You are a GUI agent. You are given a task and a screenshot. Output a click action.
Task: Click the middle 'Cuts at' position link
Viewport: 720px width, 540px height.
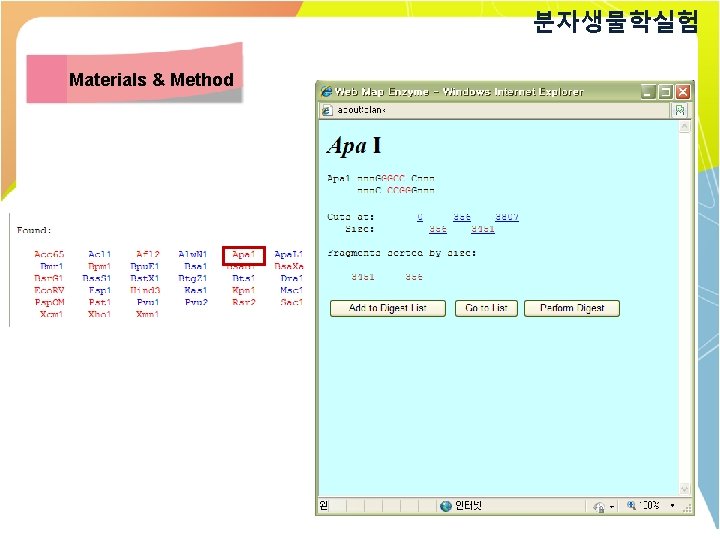461,217
